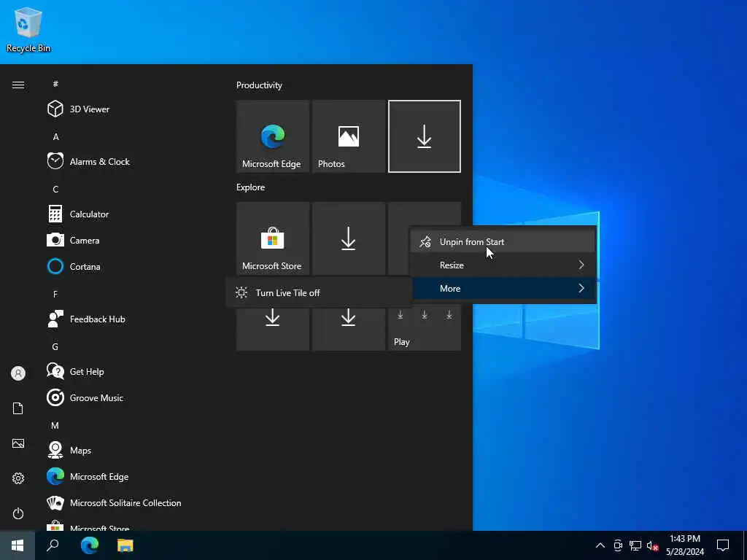Screen dimensions: 747x560
Task: Open the 3D Viewer app icon
Action: pos(55,109)
